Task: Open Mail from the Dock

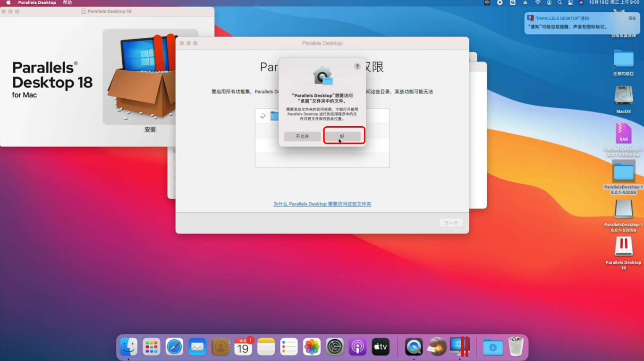Action: pyautogui.click(x=197, y=347)
